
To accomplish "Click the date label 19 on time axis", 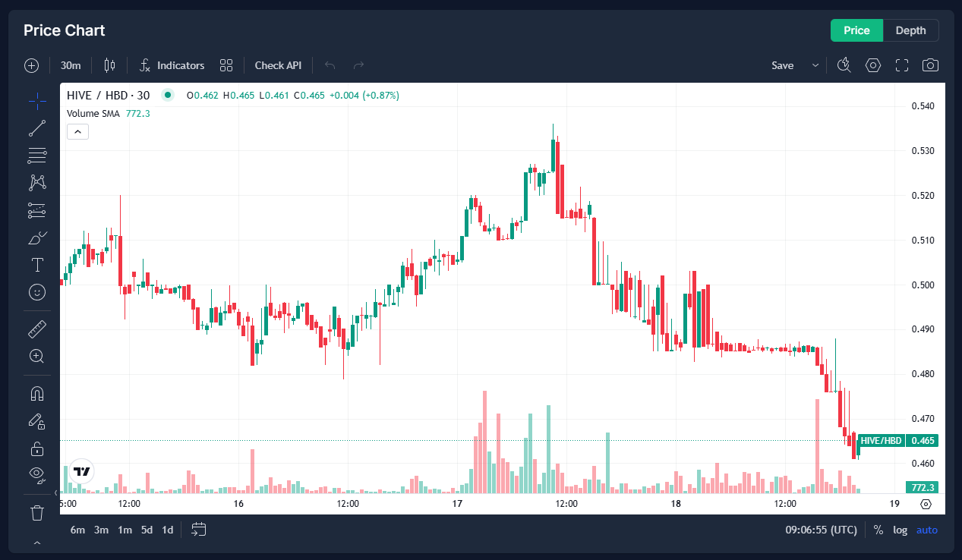I will (x=894, y=504).
